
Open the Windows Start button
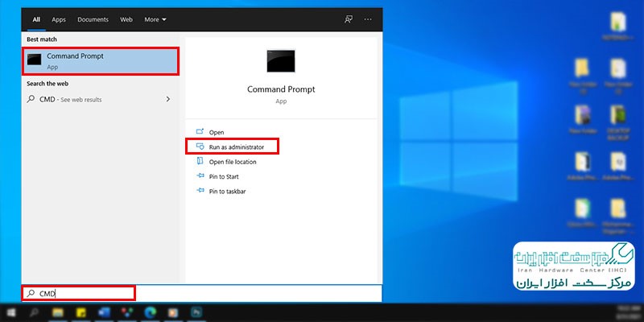[x=11, y=313]
